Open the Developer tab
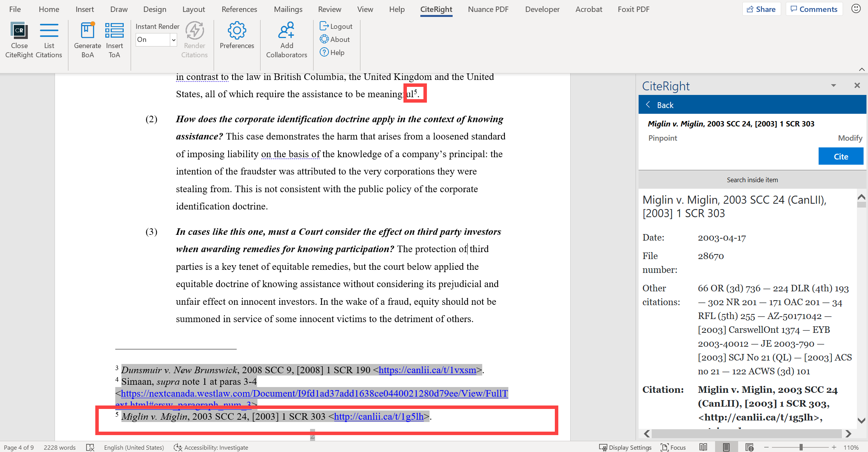Screen dimensions: 868x452 click(542, 9)
